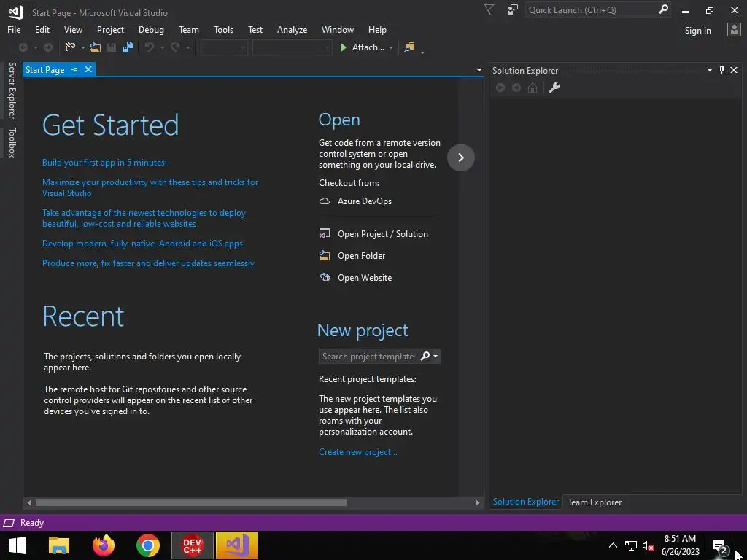747x560 pixels.
Task: Click the Search project templates field
Action: 368,356
